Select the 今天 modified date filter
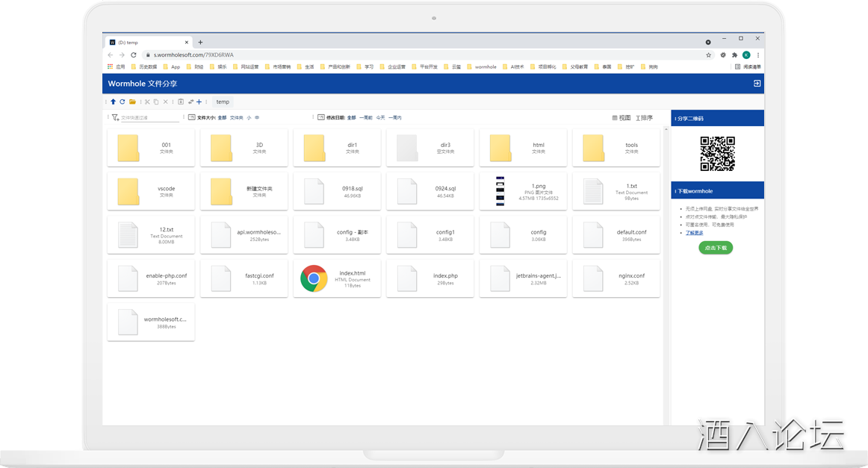 pos(381,118)
